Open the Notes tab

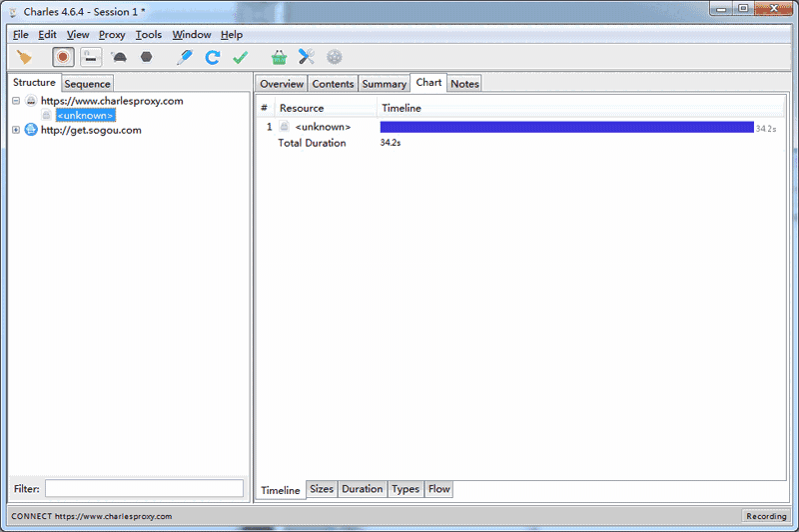pos(464,84)
